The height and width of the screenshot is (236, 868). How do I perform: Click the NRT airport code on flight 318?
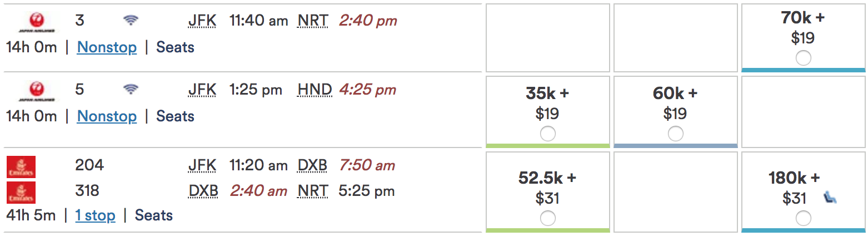313,191
